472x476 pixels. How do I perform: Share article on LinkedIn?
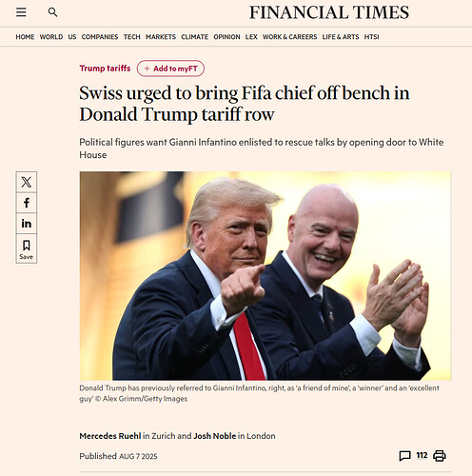(x=27, y=224)
